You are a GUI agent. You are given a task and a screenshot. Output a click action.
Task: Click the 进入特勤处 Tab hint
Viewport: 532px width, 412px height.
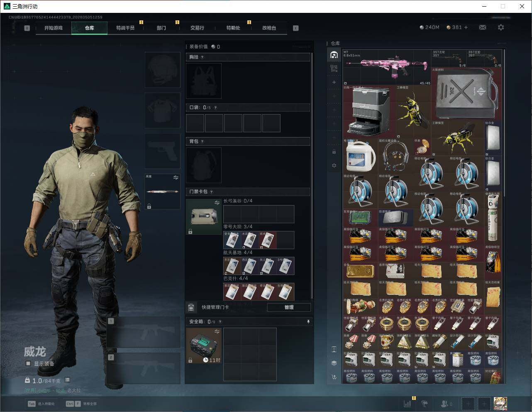click(x=41, y=404)
